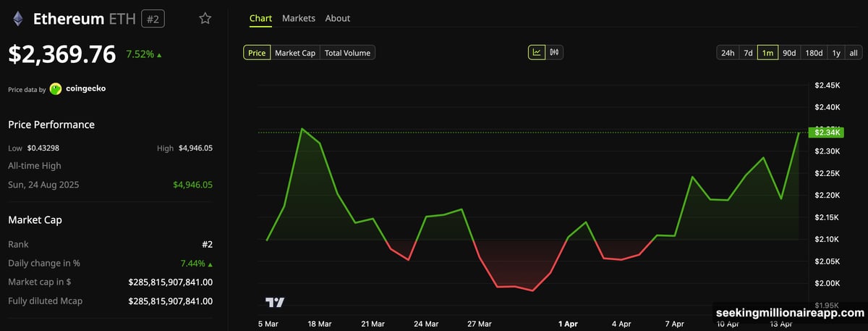Click the $2.00K price axis label
Screen dimensions: 868x331
827,283
